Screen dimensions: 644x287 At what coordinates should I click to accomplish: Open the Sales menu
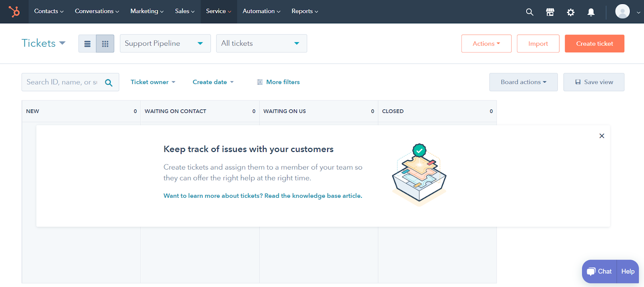[185, 11]
